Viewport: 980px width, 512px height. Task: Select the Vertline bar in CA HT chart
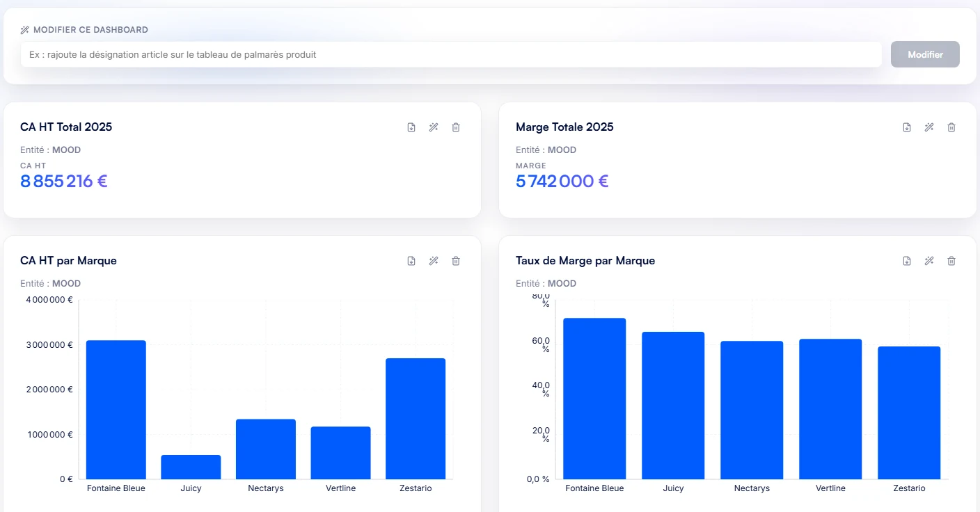point(340,453)
